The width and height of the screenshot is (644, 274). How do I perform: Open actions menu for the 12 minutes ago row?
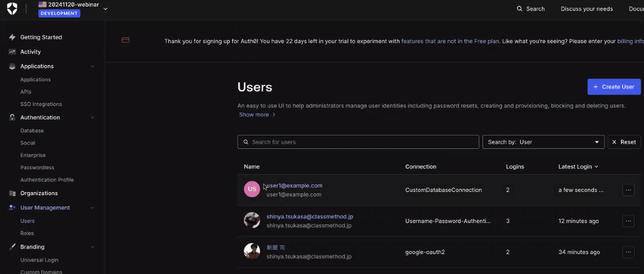(628, 221)
